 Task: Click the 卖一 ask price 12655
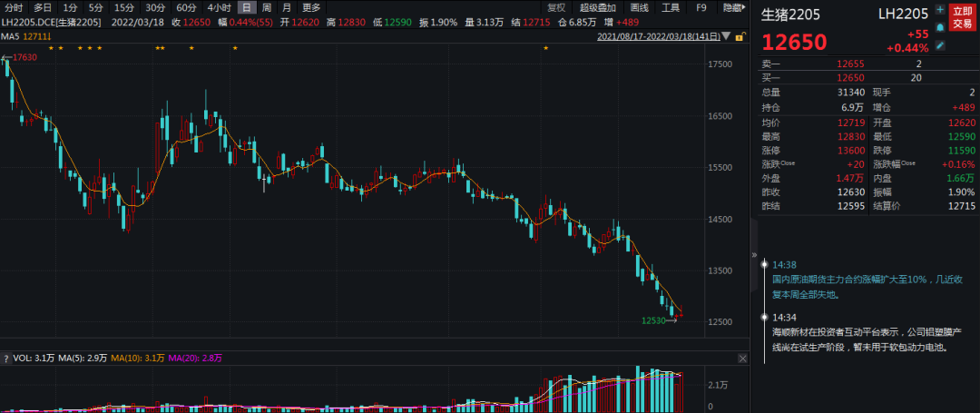click(x=851, y=64)
